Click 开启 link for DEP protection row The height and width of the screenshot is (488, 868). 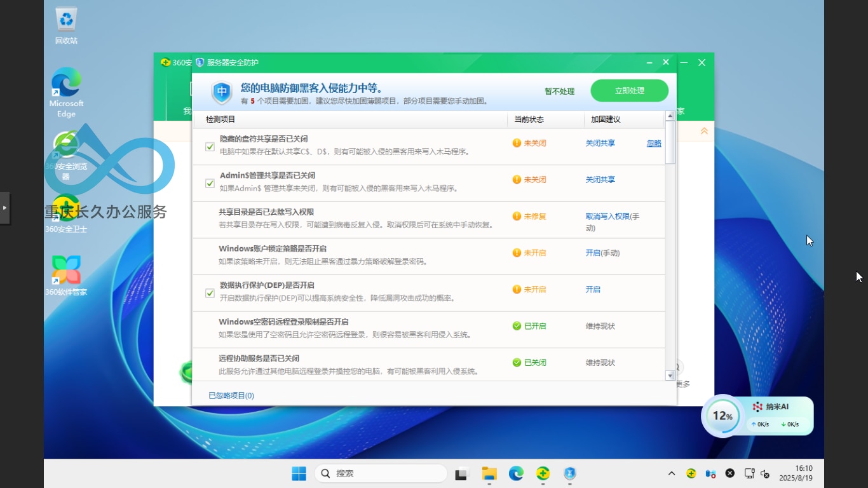(x=593, y=290)
